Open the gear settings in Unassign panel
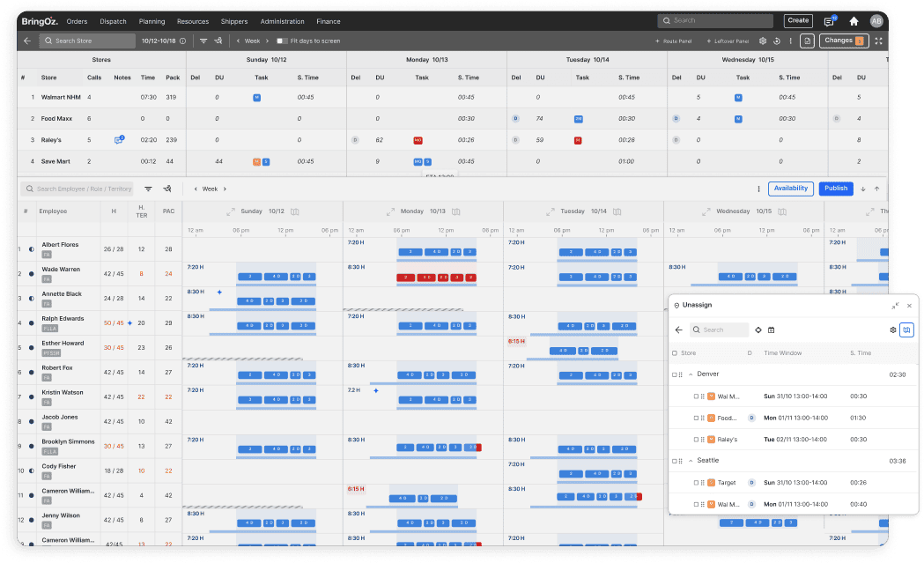This screenshot has width=924, height=563. 893,330
